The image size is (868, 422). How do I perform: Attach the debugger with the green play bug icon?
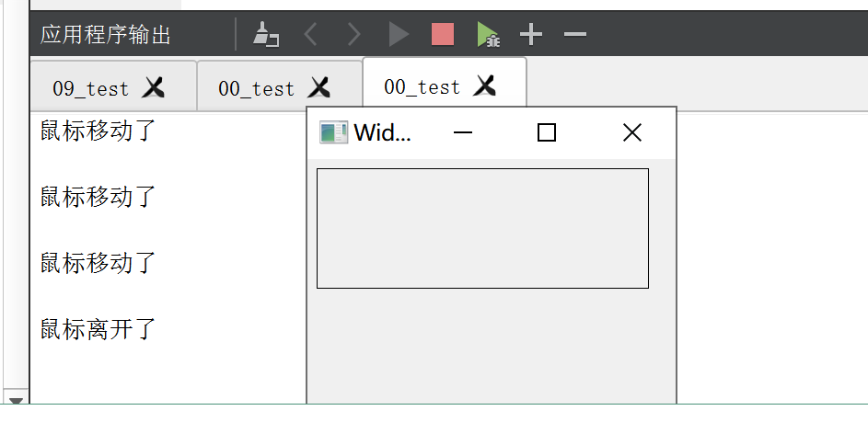(x=488, y=34)
